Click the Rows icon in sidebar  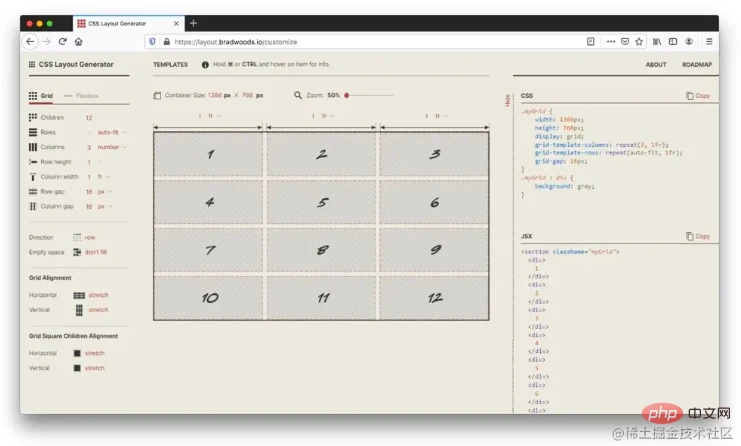point(33,132)
